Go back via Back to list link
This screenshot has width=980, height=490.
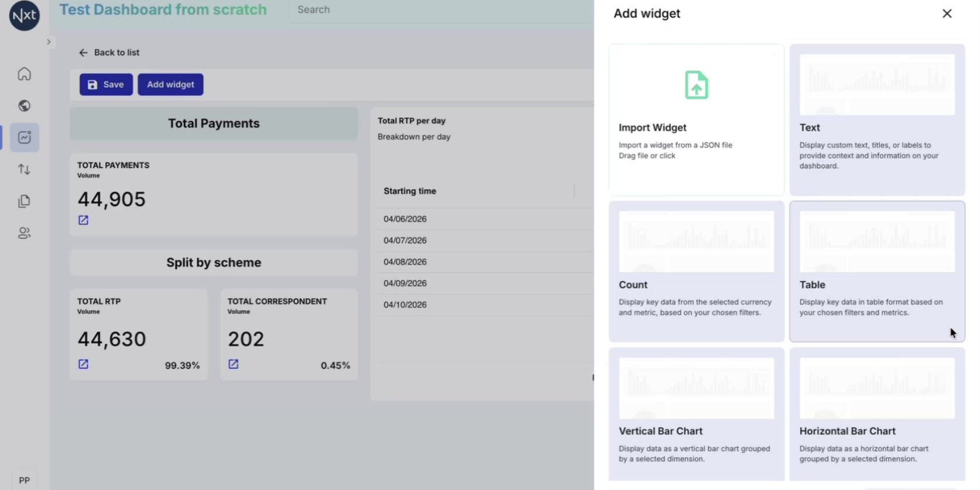[x=116, y=53]
